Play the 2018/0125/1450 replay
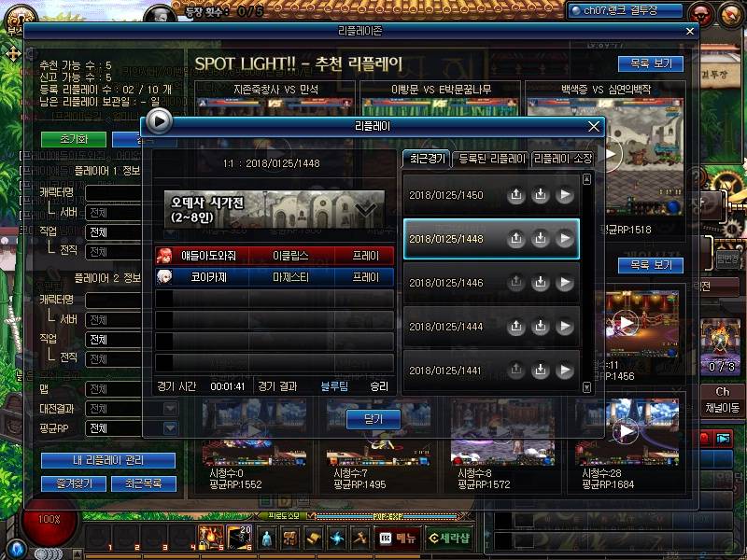747x560 pixels. tap(564, 195)
